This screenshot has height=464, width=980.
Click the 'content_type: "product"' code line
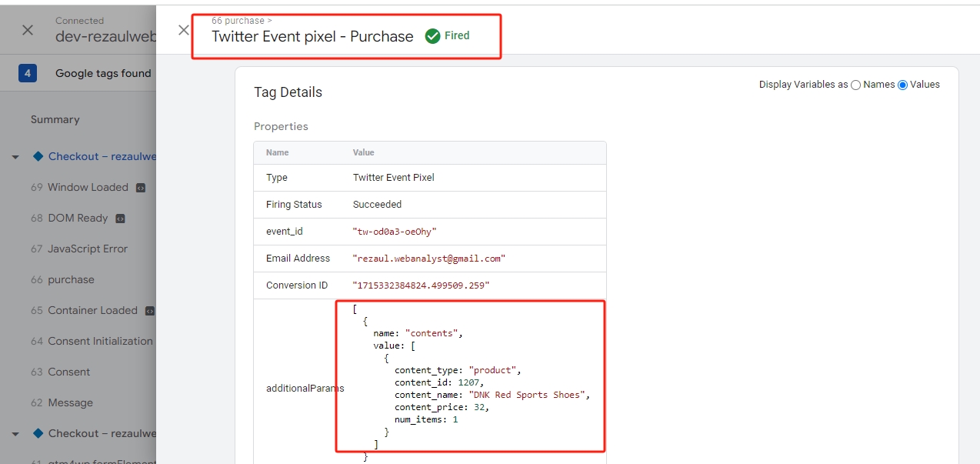click(x=458, y=370)
